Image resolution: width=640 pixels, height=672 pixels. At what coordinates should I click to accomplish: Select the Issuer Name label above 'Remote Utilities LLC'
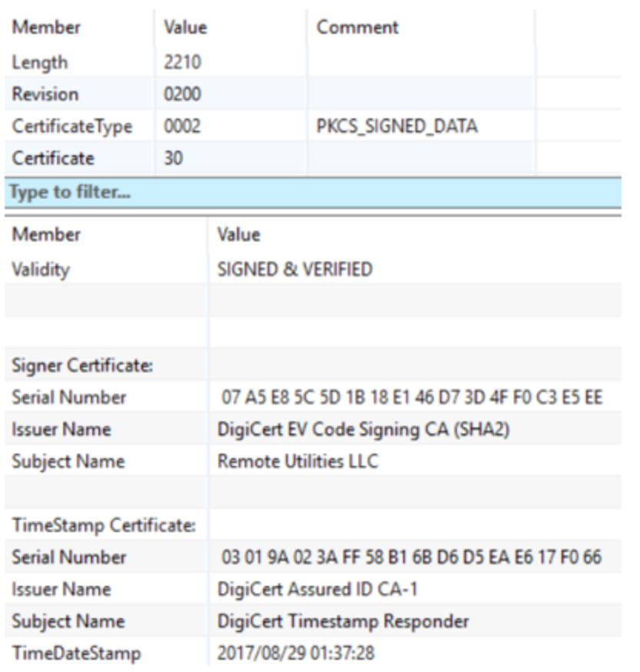[x=62, y=430]
